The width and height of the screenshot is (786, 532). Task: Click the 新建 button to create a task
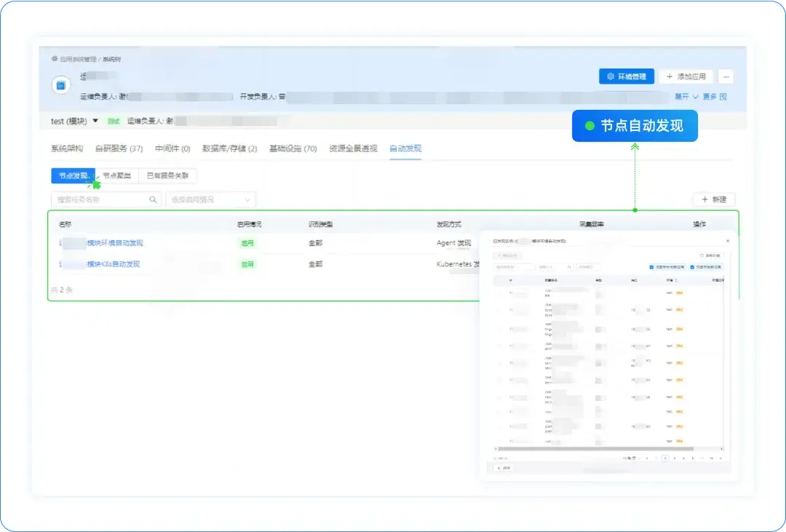pos(715,199)
